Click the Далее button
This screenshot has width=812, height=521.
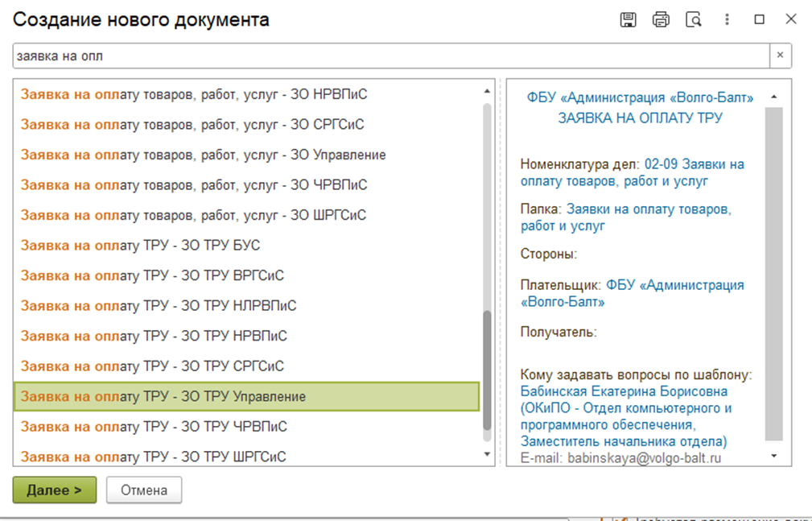pos(54,490)
